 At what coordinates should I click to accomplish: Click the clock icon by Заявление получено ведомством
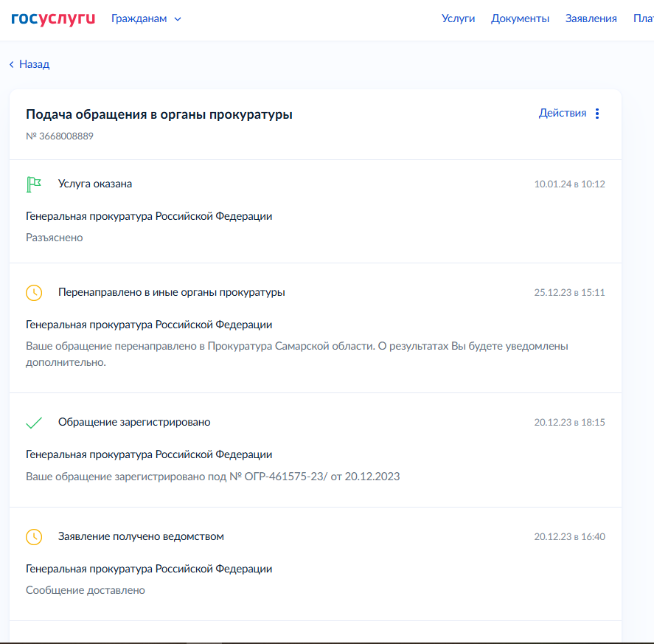34,536
